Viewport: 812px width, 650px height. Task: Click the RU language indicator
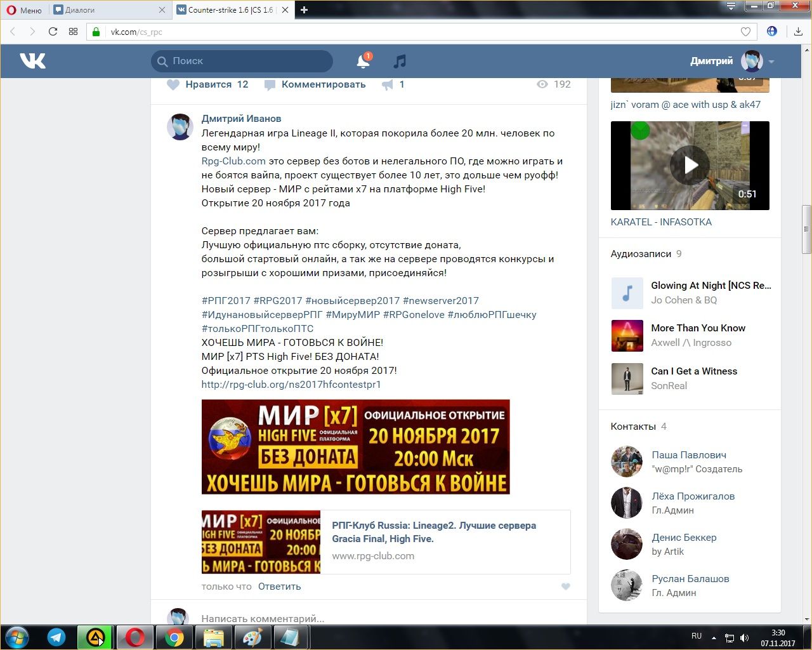(x=697, y=636)
